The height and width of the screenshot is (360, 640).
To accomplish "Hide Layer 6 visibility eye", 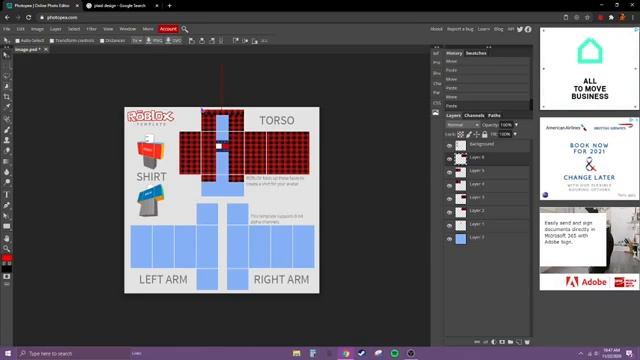I will pos(449,159).
